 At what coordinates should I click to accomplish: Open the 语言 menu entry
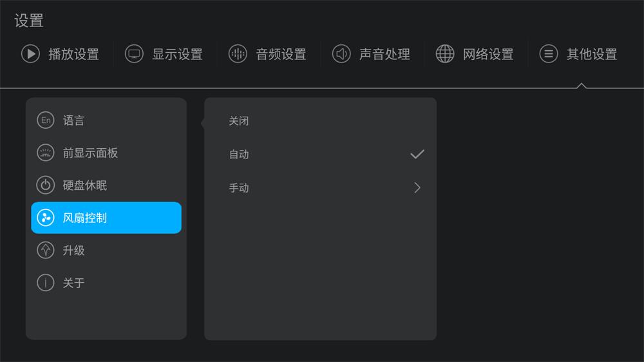coord(106,120)
